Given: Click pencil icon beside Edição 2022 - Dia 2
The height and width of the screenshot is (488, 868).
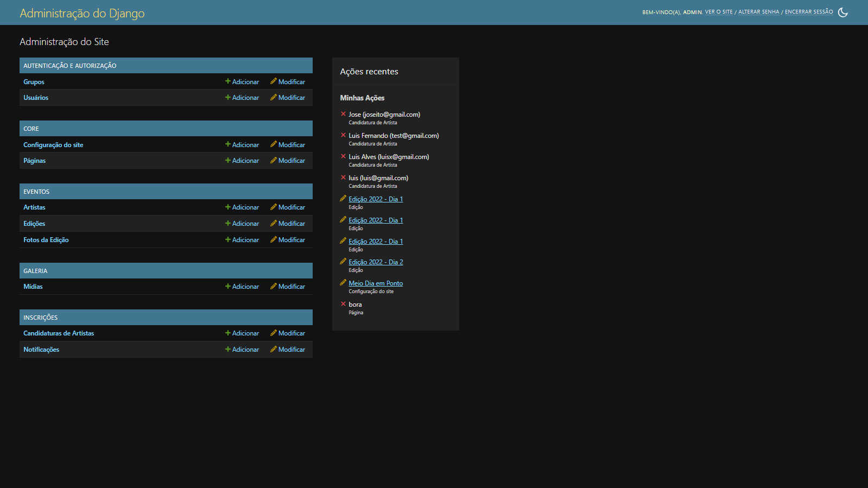Looking at the screenshot, I should pos(343,262).
